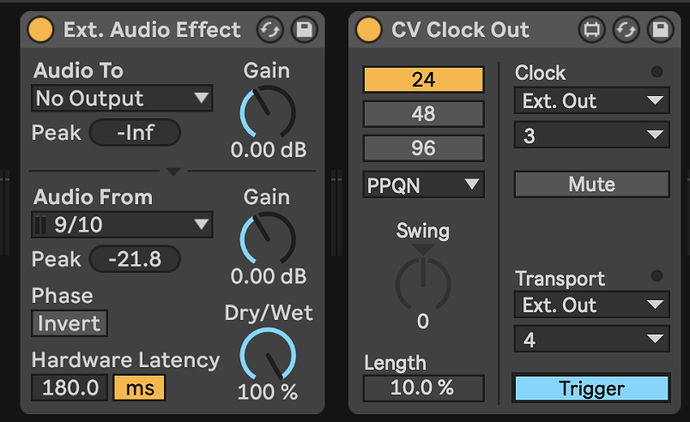Open the Audio From 9/10 dropdown
Screen dimensions: 690x422
tap(122, 225)
